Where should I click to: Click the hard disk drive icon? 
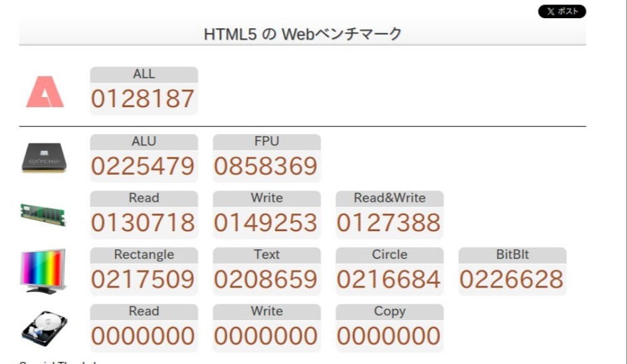pyautogui.click(x=44, y=328)
